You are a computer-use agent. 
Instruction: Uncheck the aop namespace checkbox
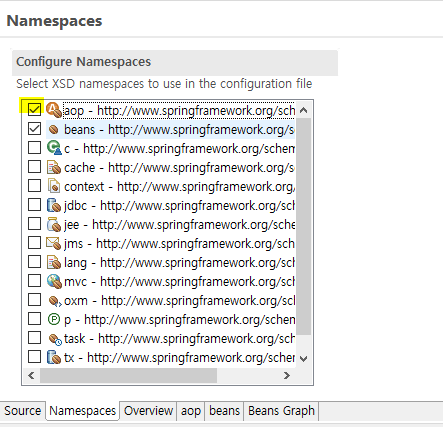(34, 110)
